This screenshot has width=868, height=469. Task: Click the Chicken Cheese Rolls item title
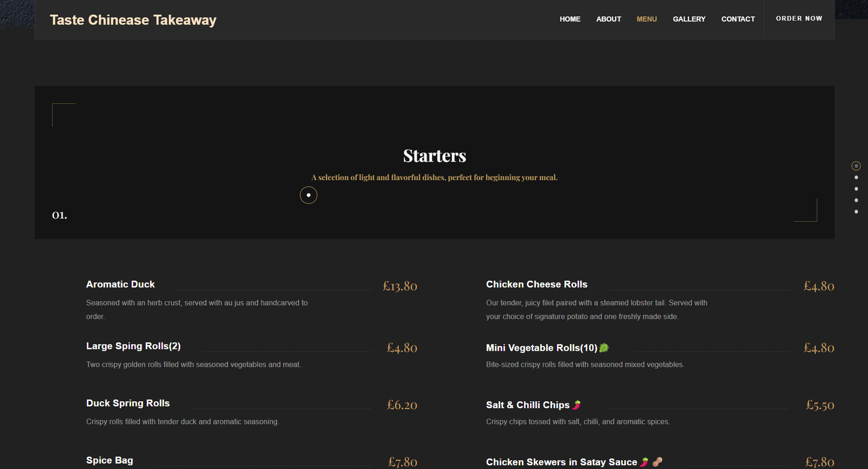click(x=537, y=284)
